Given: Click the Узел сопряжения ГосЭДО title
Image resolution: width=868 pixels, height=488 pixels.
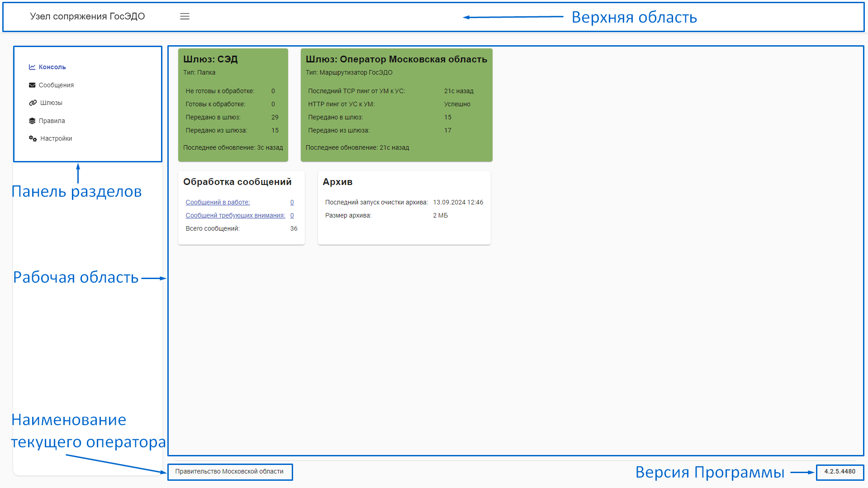Looking at the screenshot, I should pyautogui.click(x=87, y=16).
